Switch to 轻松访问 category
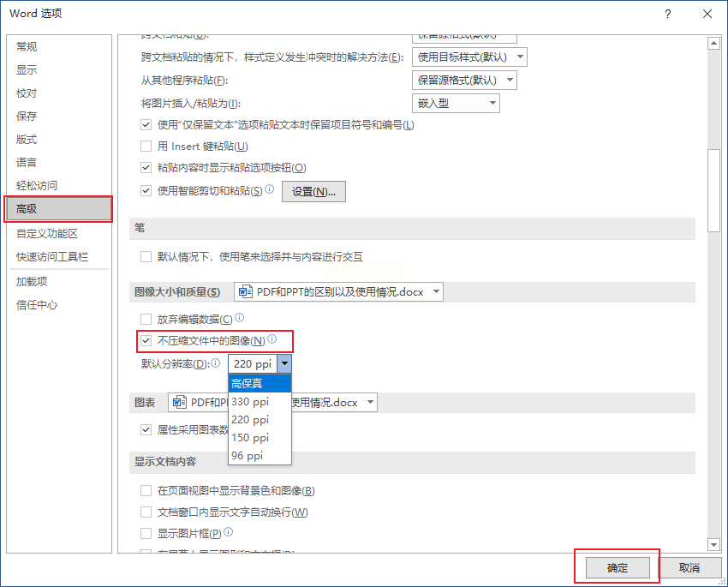Viewport: 728px width, 587px height. coord(59,186)
